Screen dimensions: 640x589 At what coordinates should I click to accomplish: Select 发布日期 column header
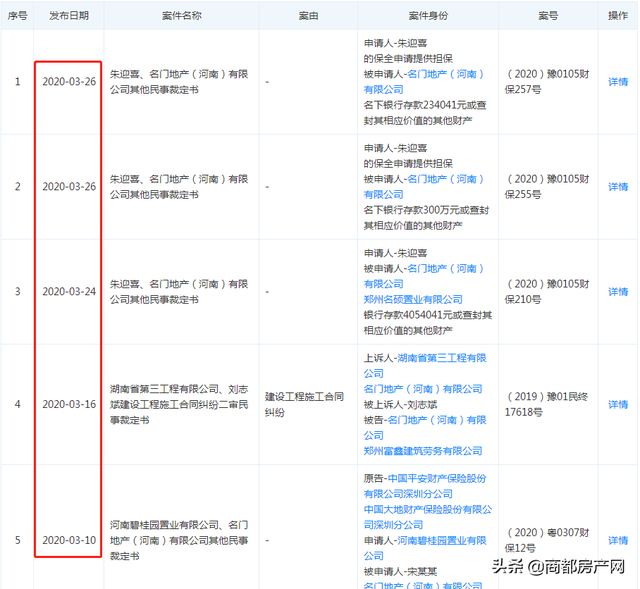pyautogui.click(x=69, y=16)
